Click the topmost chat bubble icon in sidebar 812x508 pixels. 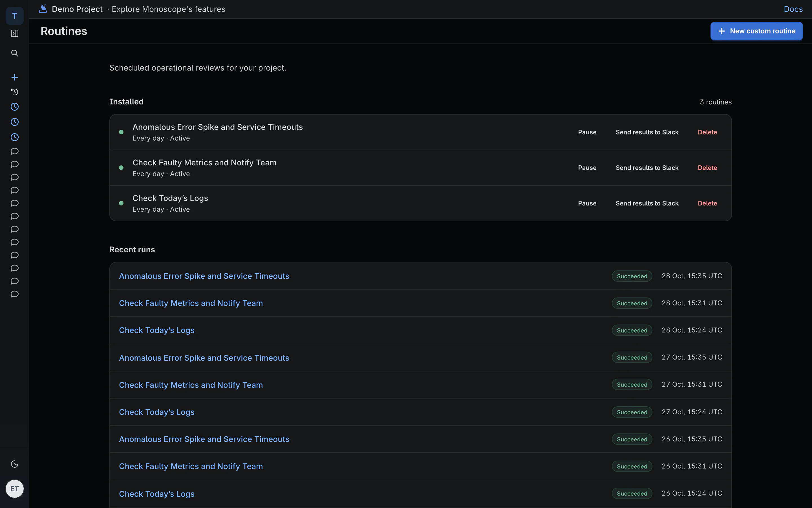[14, 151]
